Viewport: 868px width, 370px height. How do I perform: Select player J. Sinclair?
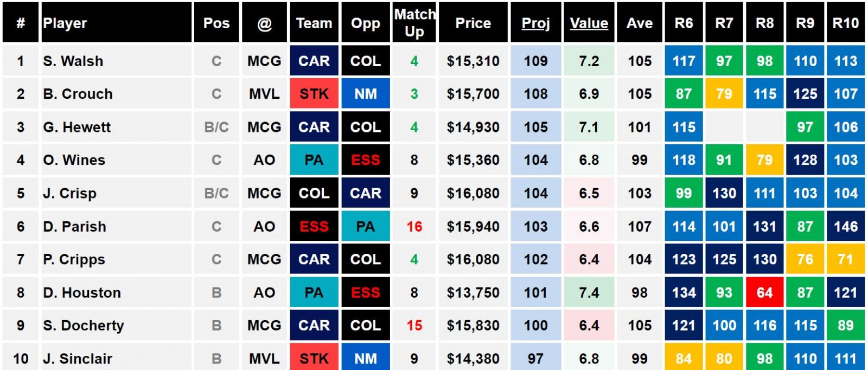(78, 359)
